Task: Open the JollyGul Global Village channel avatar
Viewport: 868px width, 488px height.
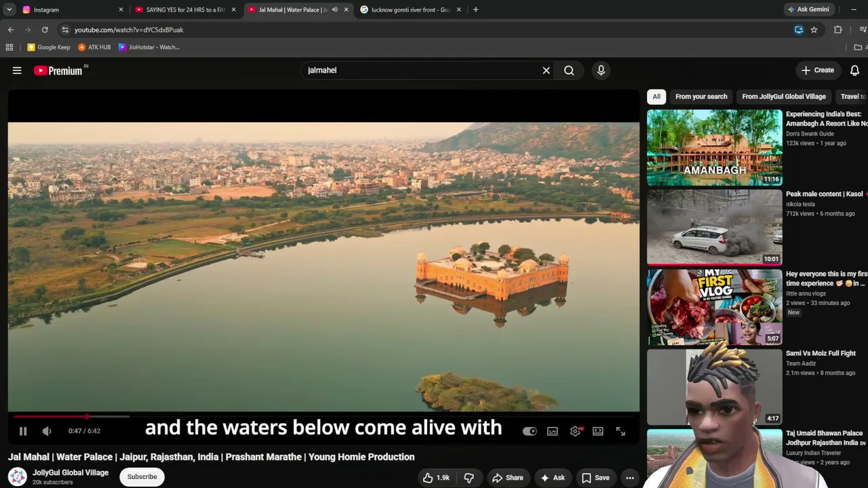Action: point(18,476)
